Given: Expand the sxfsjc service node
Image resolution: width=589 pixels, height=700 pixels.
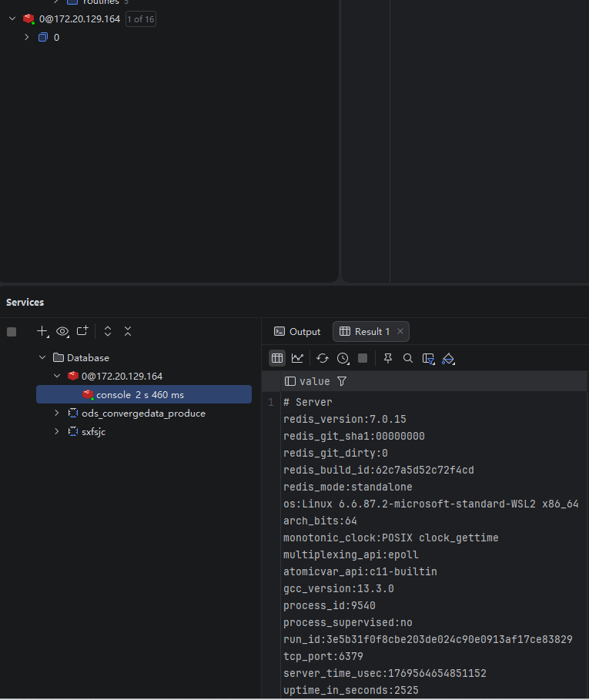Looking at the screenshot, I should 57,431.
